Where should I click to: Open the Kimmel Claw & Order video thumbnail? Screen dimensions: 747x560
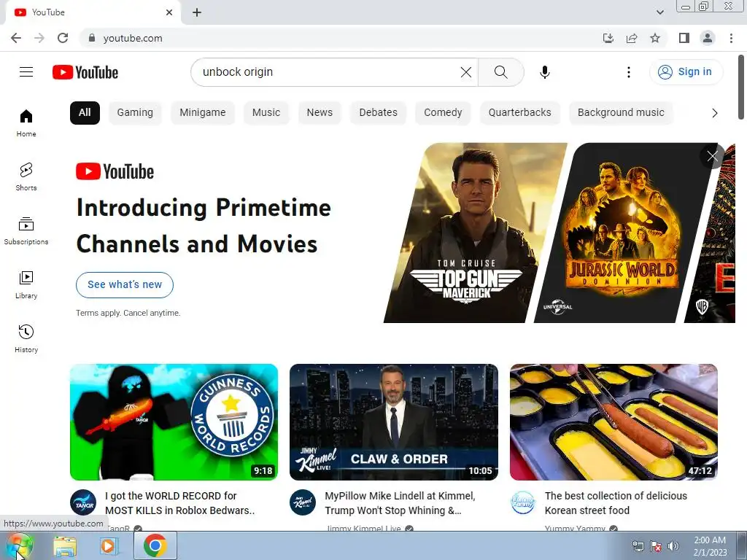coord(394,422)
